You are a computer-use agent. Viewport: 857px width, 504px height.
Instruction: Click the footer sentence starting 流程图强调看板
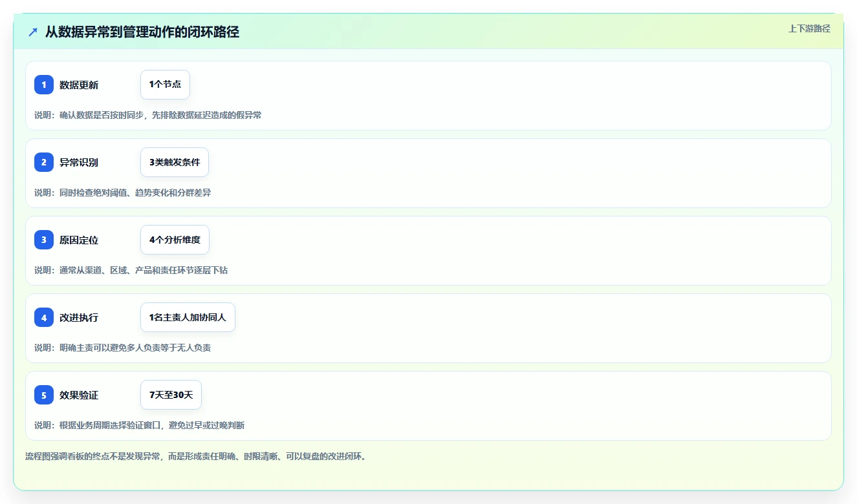[196, 456]
